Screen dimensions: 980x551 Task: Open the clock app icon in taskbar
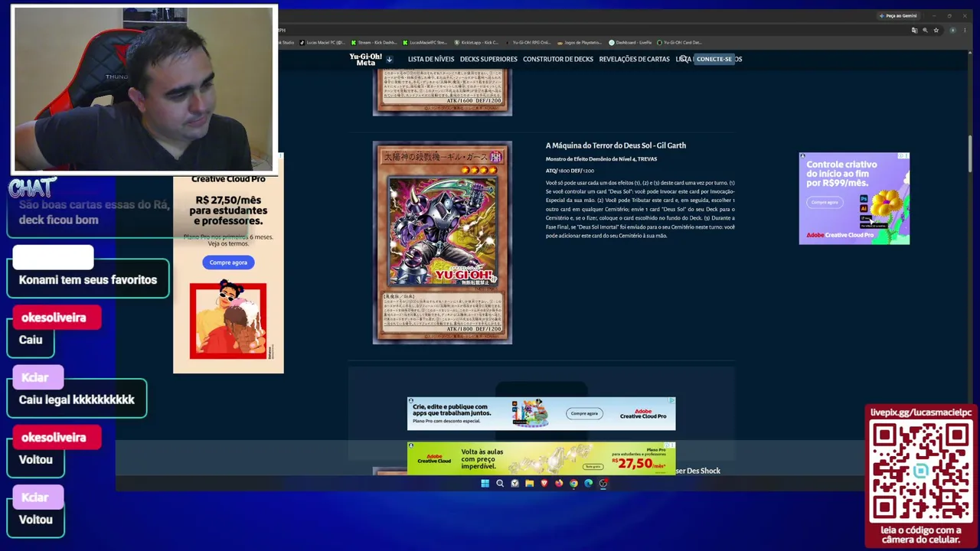(x=514, y=483)
